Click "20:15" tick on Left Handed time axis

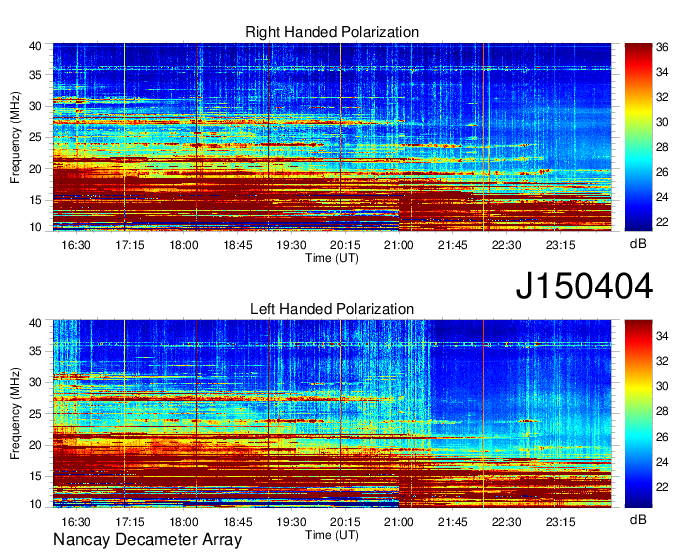pos(345,521)
